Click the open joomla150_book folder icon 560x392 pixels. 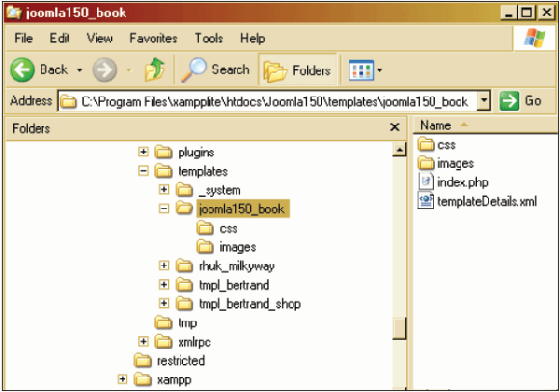coord(185,208)
